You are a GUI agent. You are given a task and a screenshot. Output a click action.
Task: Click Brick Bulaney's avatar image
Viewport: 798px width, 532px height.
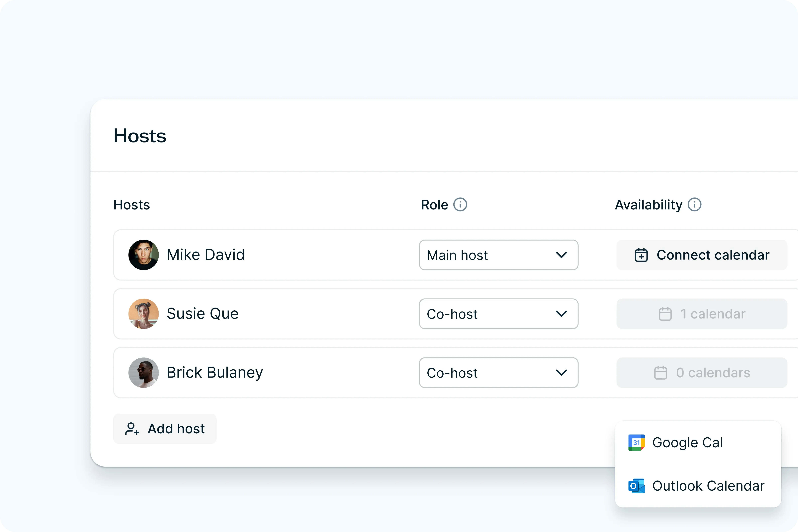pyautogui.click(x=143, y=373)
